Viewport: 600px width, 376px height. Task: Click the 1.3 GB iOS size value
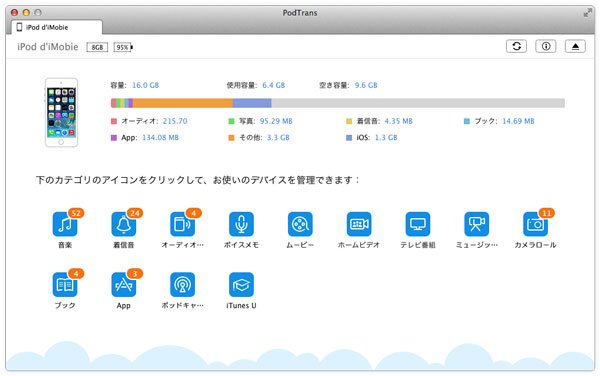[386, 138]
